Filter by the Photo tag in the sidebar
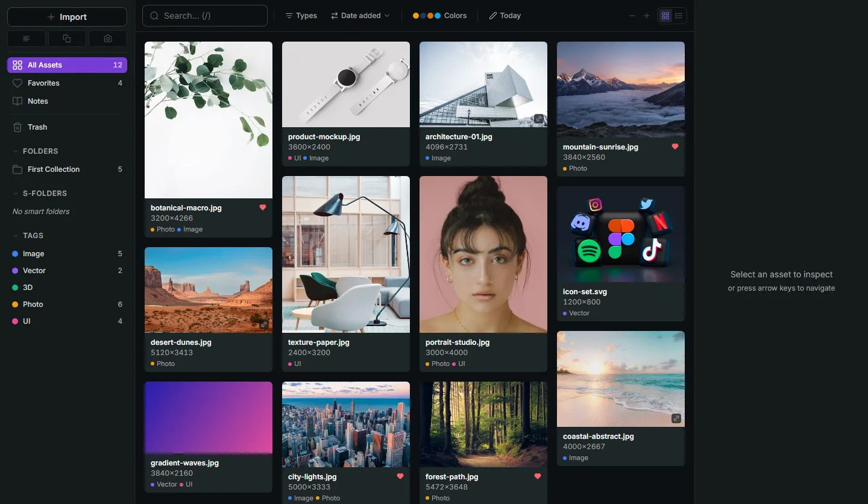 point(67,304)
